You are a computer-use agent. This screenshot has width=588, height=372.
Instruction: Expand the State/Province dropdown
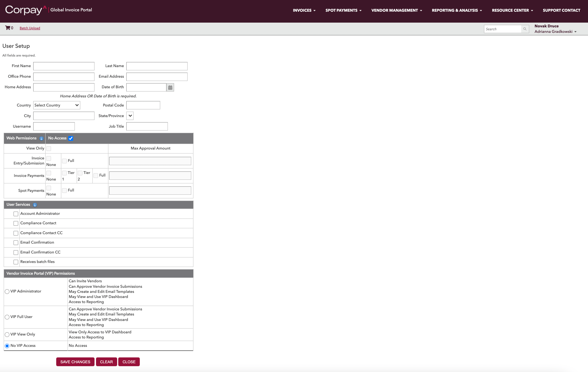coord(130,116)
